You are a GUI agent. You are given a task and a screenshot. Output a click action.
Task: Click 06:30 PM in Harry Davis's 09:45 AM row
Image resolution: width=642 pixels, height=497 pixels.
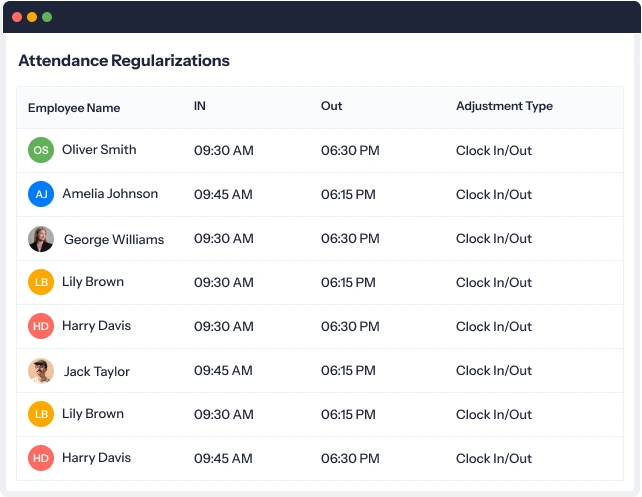[x=350, y=458]
